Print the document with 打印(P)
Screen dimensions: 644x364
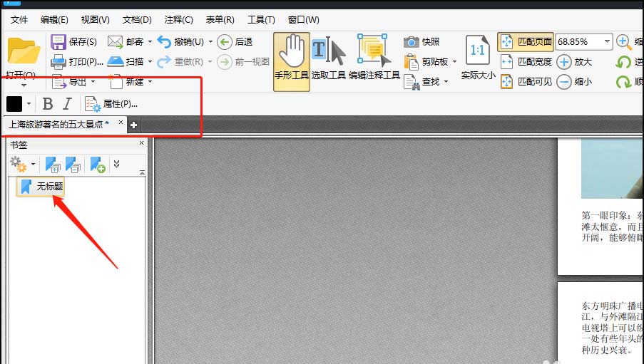77,62
